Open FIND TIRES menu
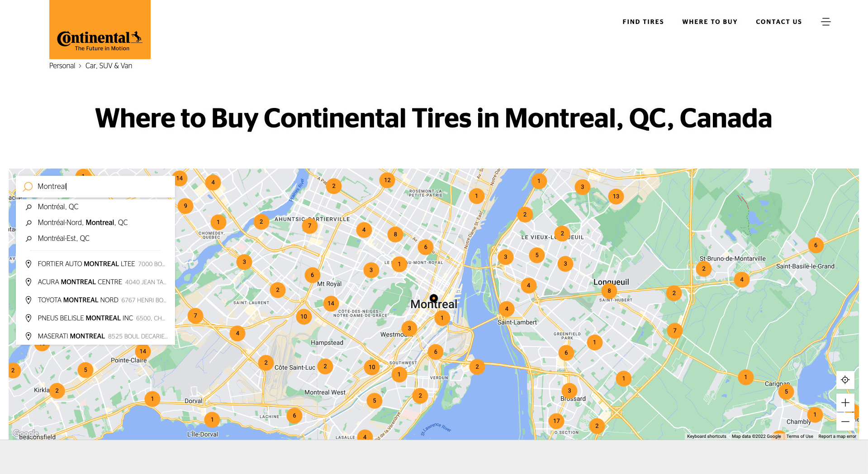 [643, 22]
